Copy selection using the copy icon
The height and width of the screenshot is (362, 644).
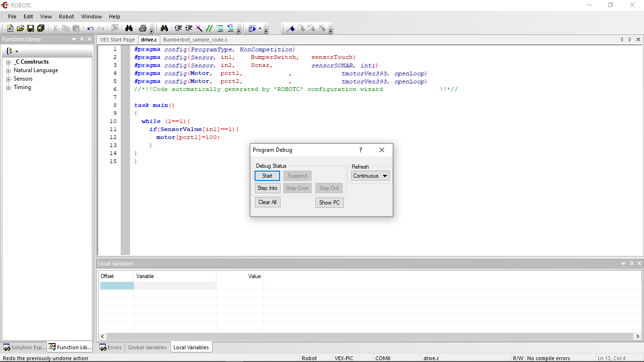[66, 28]
